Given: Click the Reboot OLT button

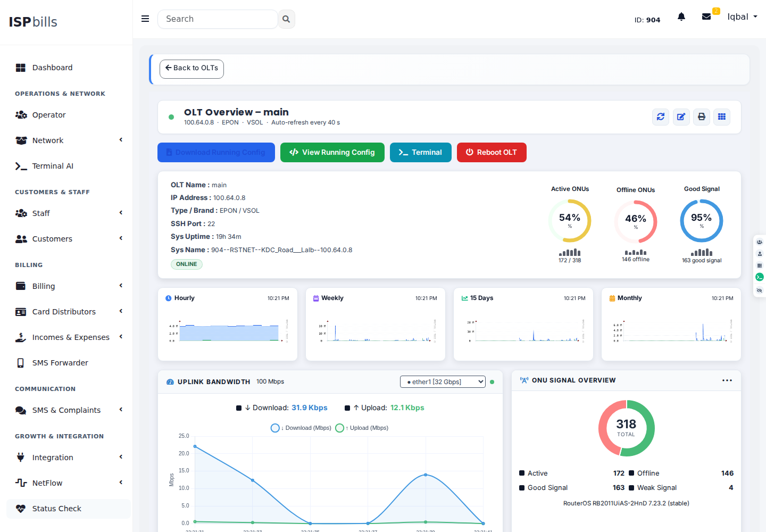Looking at the screenshot, I should (492, 152).
